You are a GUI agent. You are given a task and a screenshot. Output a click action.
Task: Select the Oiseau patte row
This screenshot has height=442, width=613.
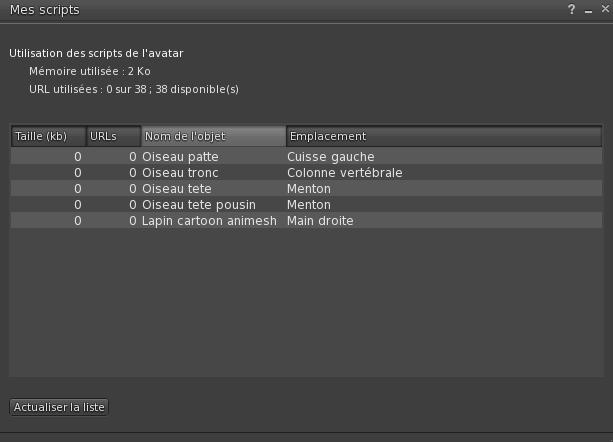[180, 157]
